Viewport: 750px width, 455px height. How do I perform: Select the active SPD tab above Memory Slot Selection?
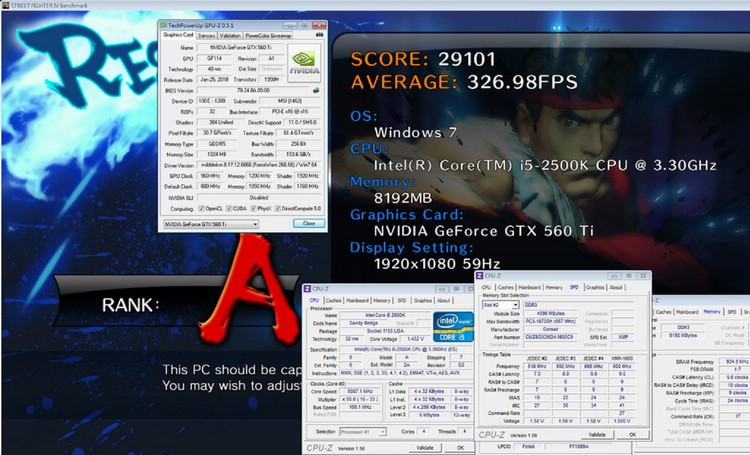(574, 287)
